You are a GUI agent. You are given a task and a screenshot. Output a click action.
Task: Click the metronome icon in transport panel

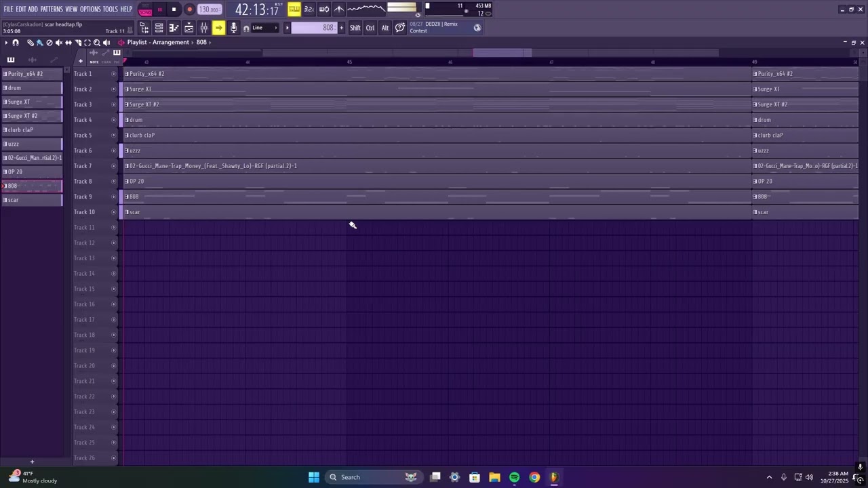tap(339, 9)
